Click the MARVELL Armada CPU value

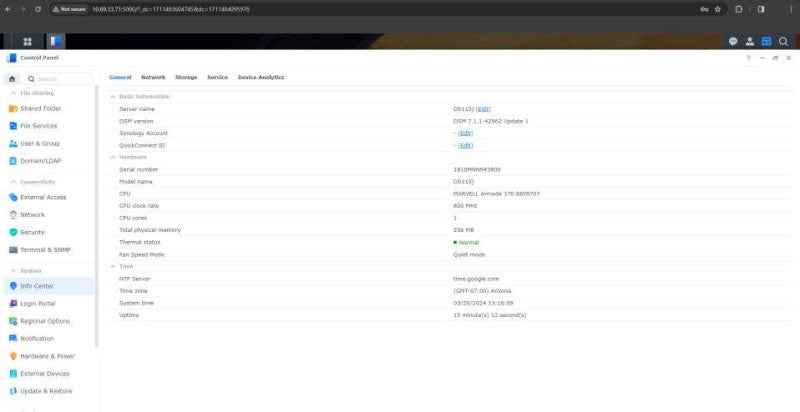496,194
